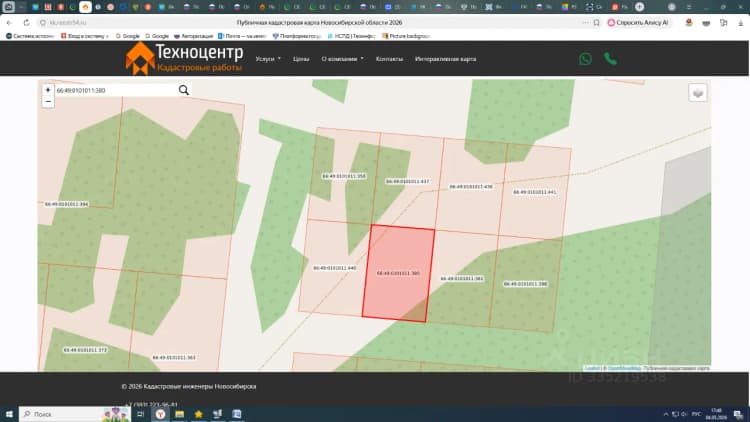This screenshot has width=750, height=422.
Task: Click the Техноцентр logo
Action: coord(184,58)
